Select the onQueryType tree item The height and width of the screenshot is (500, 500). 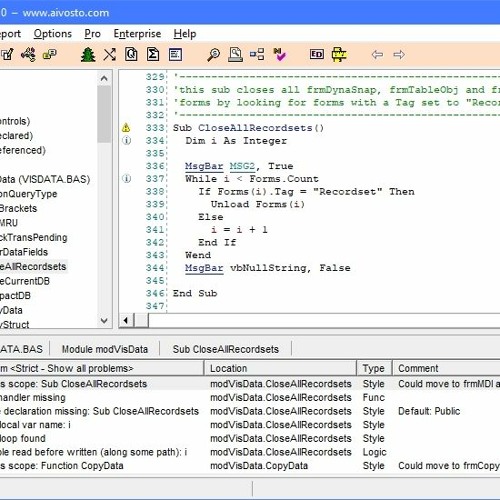[x=28, y=194]
